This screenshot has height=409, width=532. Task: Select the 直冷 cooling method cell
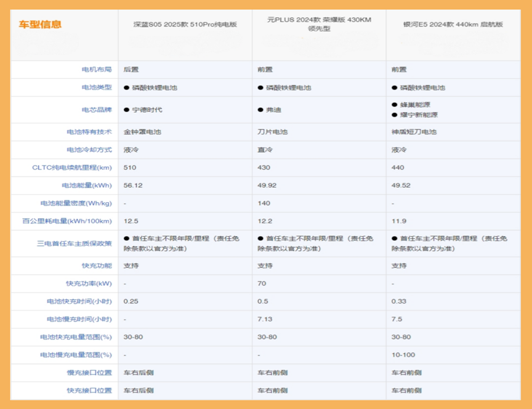tap(265, 150)
